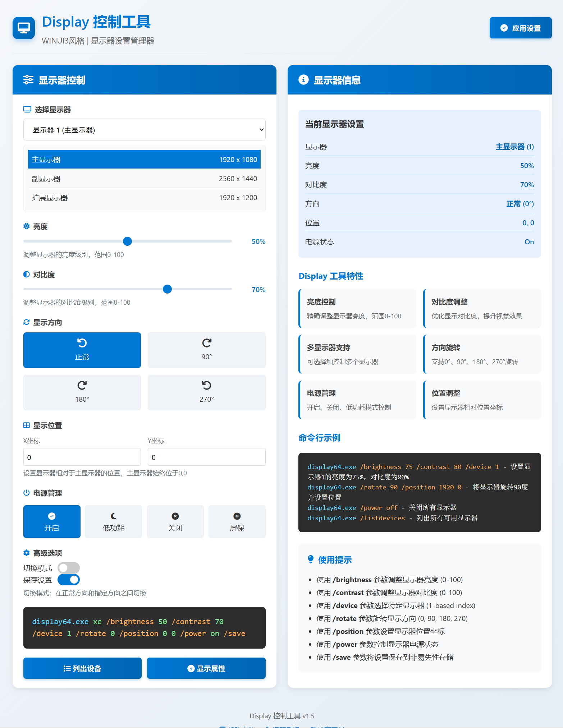Click the Display 控制工具 v1.5 footer text
Viewport: 563px width, 728px height.
tap(282, 716)
